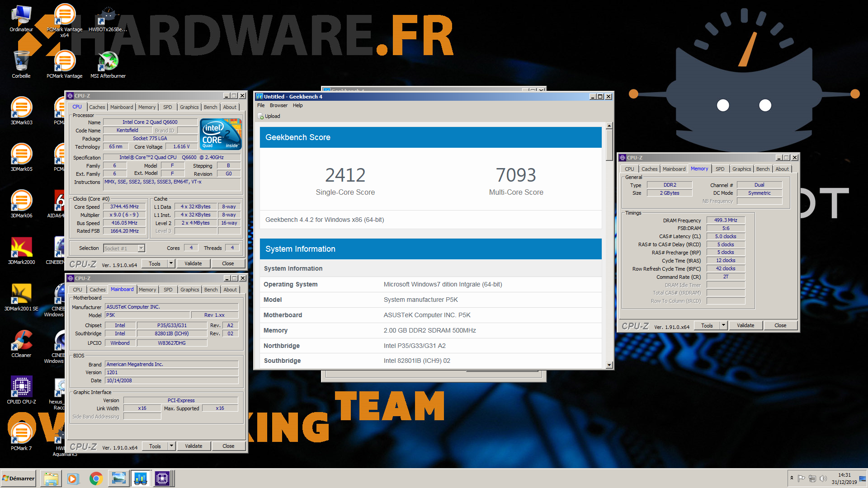Viewport: 868px width, 488px height.
Task: Open the picture viewer taskbar icon
Action: click(119, 479)
